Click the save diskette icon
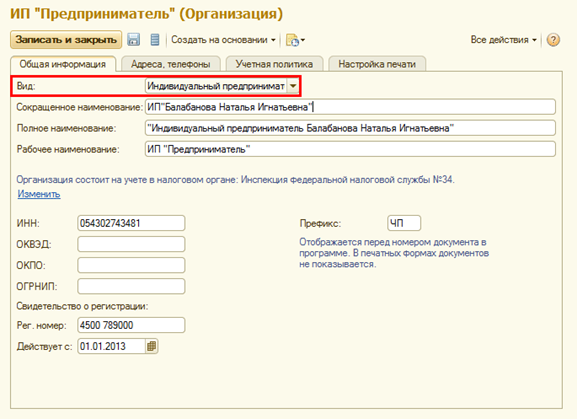Viewport: 577px width, 419px height. click(134, 39)
